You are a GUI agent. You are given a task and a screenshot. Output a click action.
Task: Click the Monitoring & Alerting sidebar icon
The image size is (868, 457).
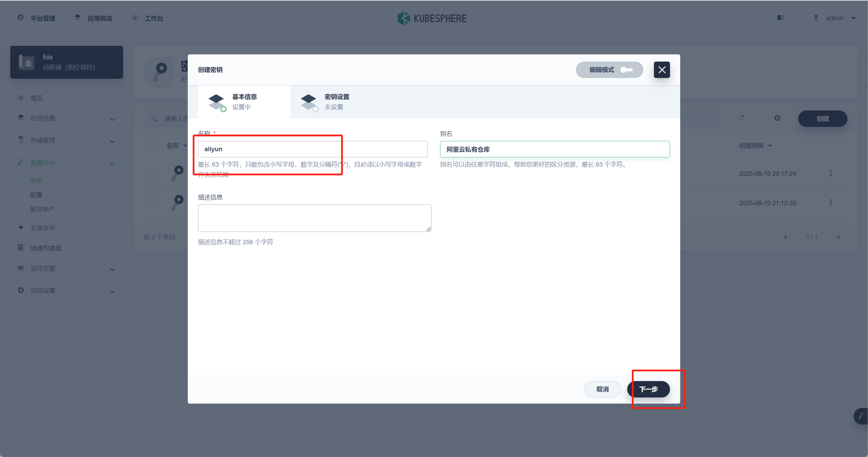(x=21, y=268)
